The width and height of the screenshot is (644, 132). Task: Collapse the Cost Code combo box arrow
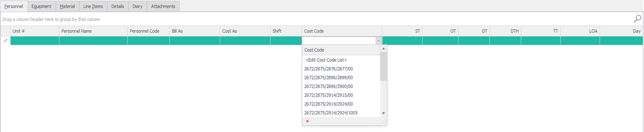(x=378, y=41)
